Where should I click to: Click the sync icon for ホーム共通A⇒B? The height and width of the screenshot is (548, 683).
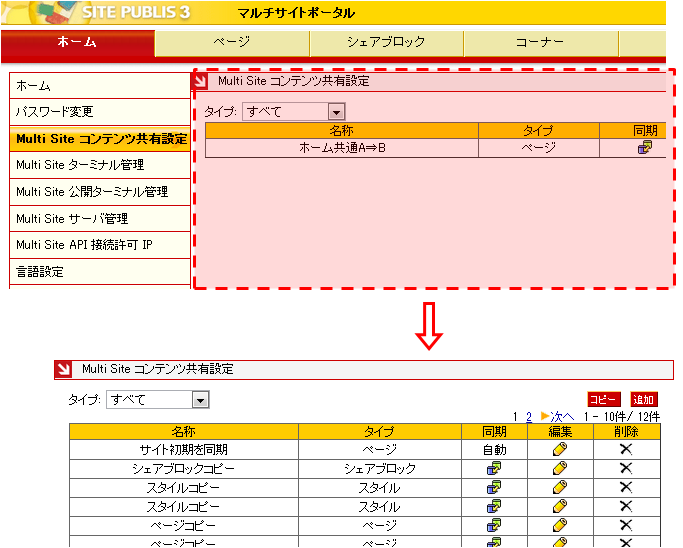coord(645,148)
